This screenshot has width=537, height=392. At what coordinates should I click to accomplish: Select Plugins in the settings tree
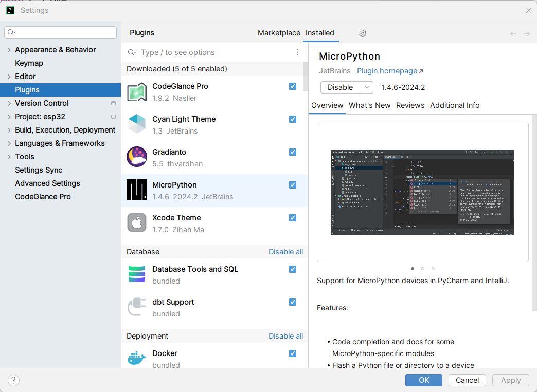pyautogui.click(x=60, y=90)
